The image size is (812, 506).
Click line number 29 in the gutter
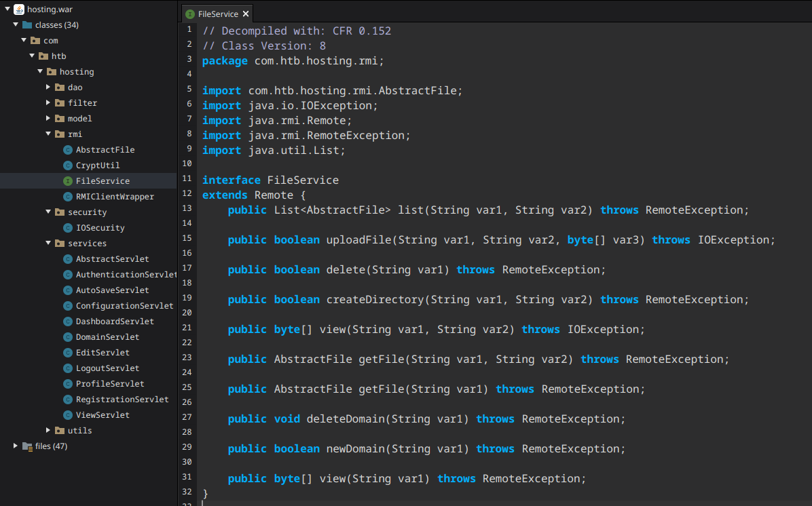click(187, 446)
